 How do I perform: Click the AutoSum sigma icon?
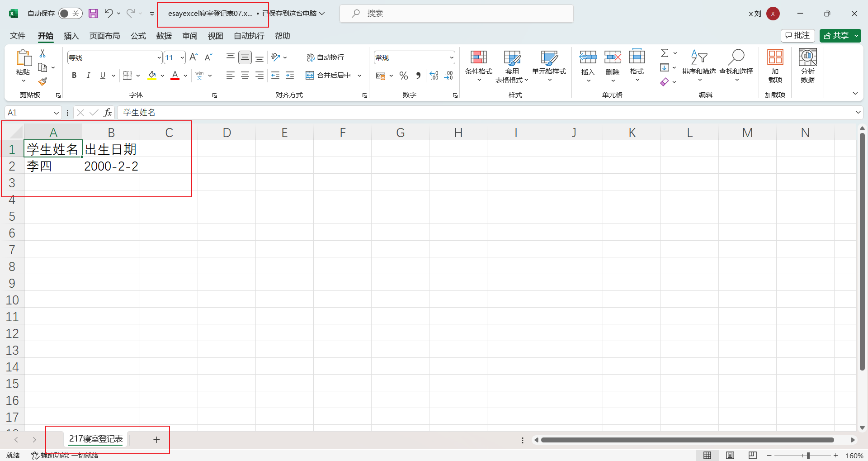664,53
